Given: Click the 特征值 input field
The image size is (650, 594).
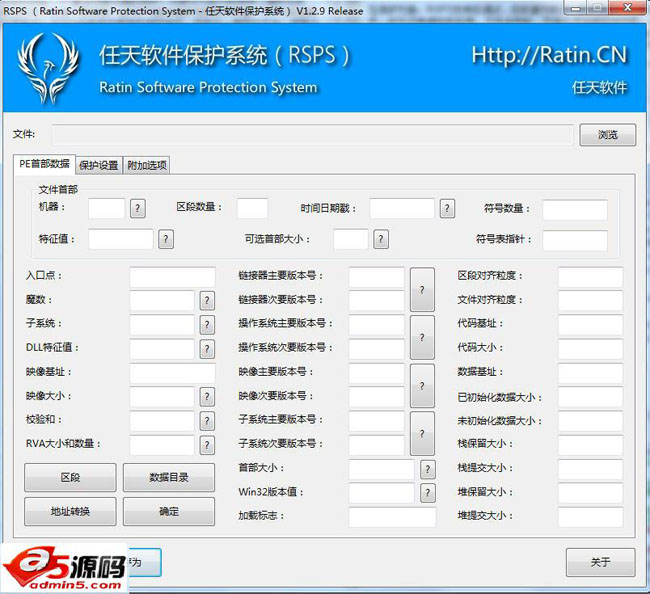Looking at the screenshot, I should pyautogui.click(x=121, y=239).
